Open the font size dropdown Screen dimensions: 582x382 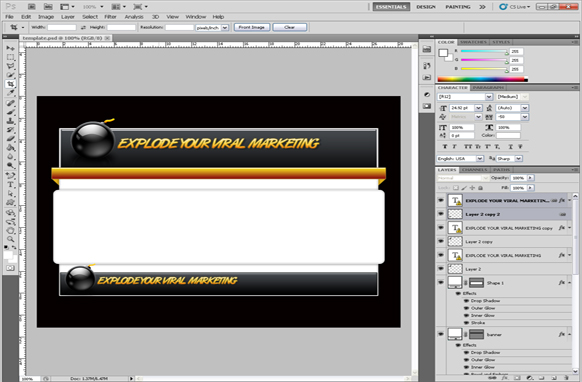coord(478,108)
